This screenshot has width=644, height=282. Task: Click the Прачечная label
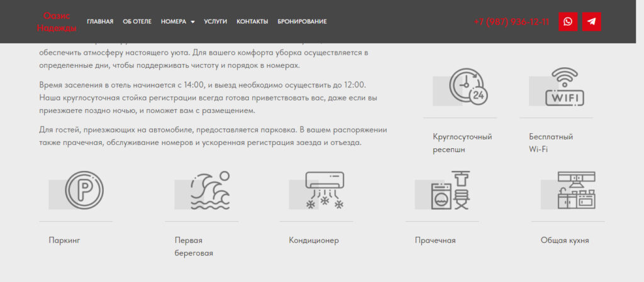[435, 240]
